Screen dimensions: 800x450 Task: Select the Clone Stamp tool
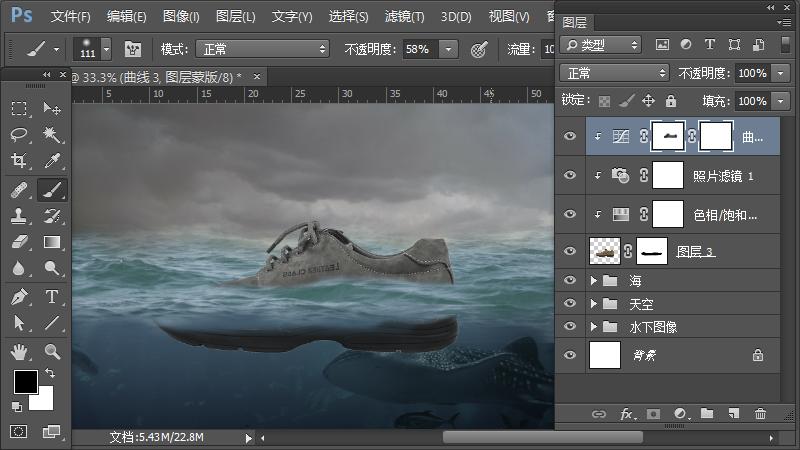(19, 216)
